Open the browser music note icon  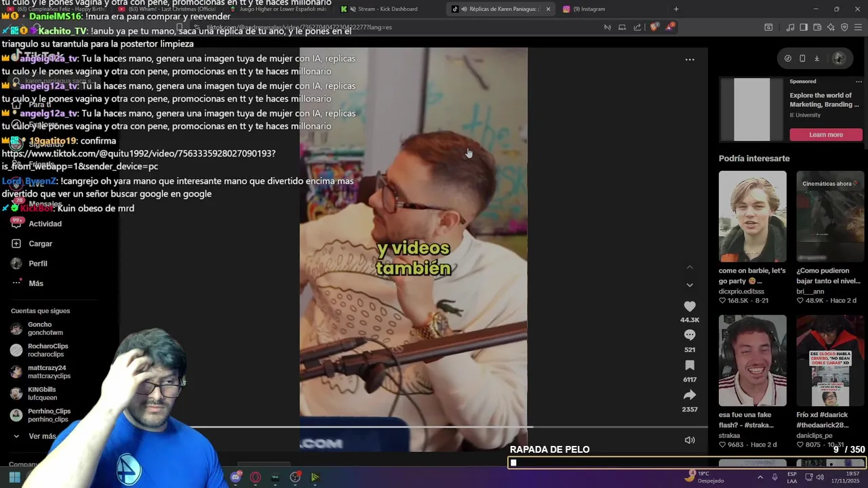tap(790, 27)
